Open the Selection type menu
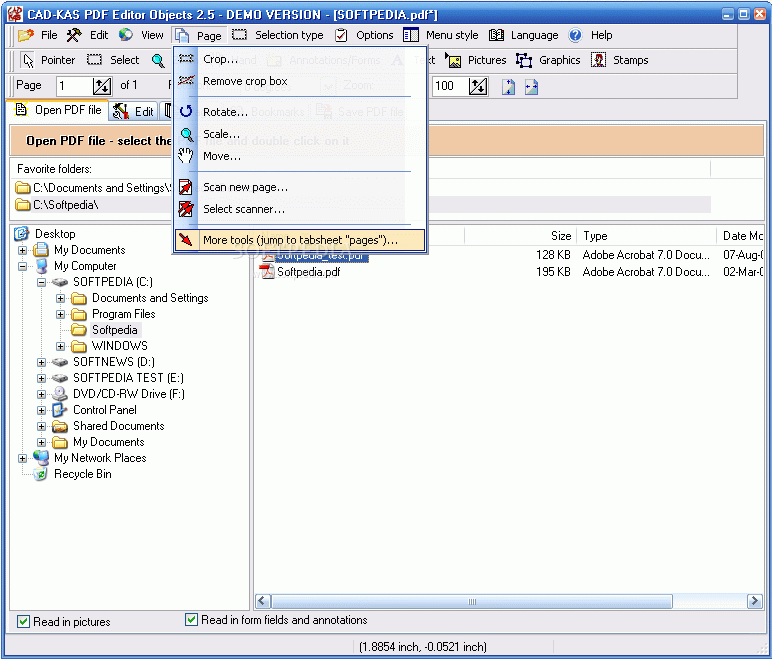772x659 pixels. point(278,35)
